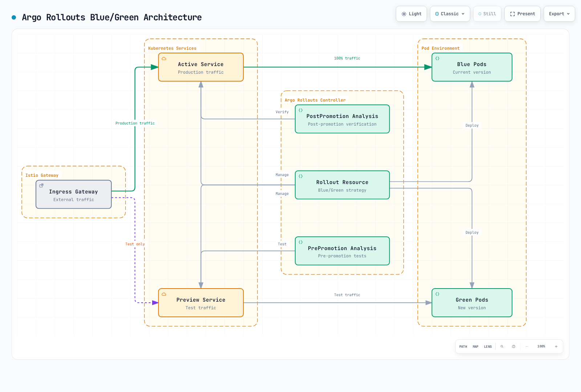Toggle the Still animation button
This screenshot has width=581, height=392.
pyautogui.click(x=487, y=14)
